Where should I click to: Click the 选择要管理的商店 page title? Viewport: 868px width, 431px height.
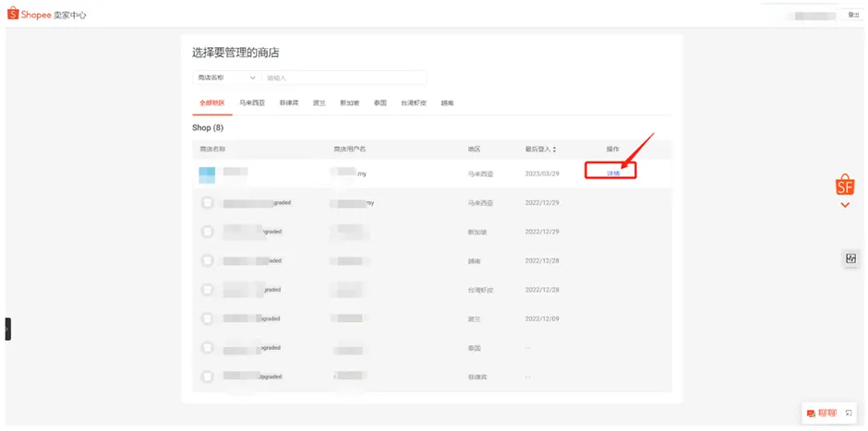pyautogui.click(x=235, y=54)
